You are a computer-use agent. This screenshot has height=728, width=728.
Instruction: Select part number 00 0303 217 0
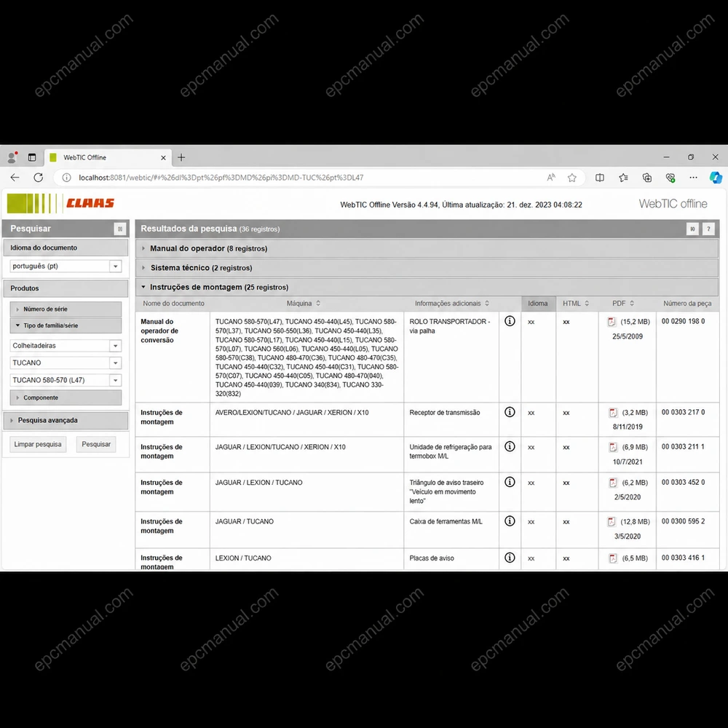point(683,412)
